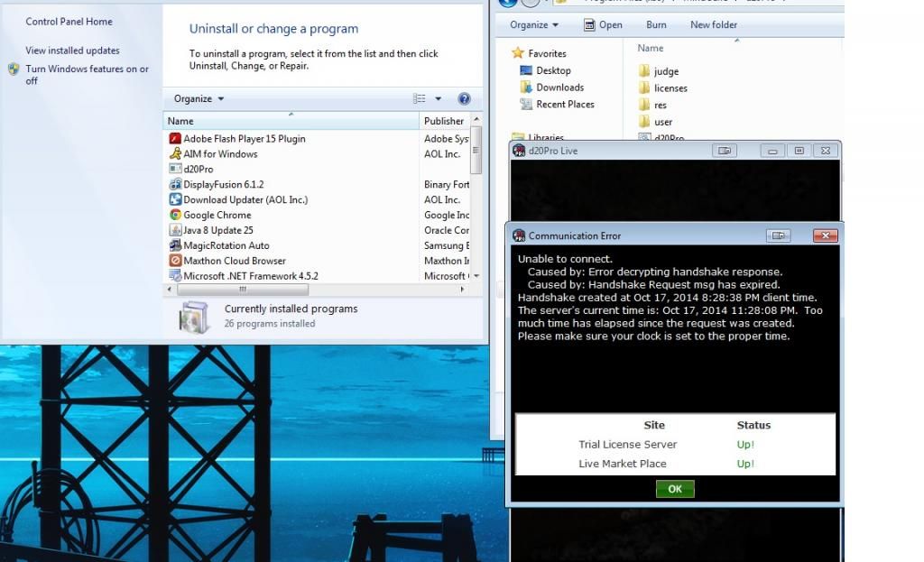Viewport: 924px width, 562px height.
Task: Select DisplayFusion 6.1.2 program icon
Action: click(x=175, y=184)
